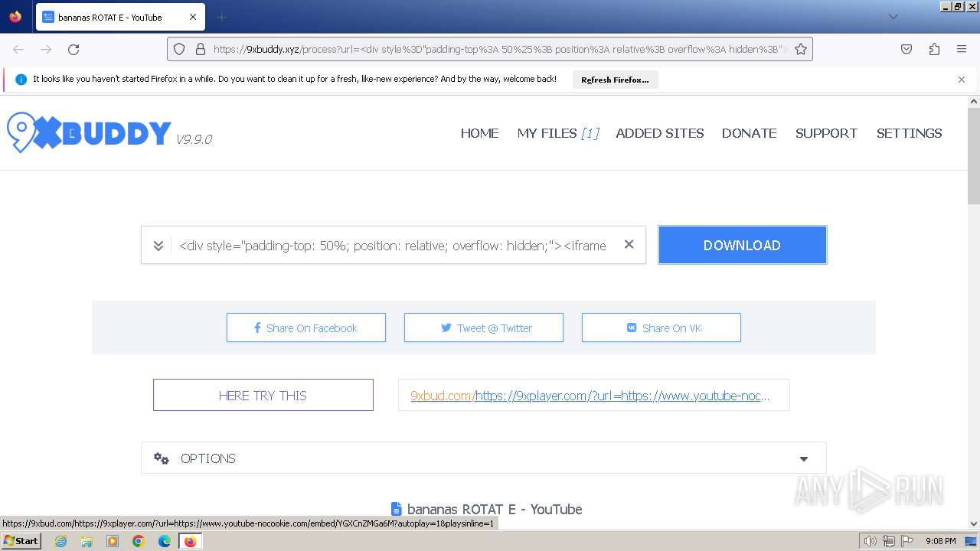The width and height of the screenshot is (980, 551).
Task: View site security padlock info
Action: (x=201, y=49)
